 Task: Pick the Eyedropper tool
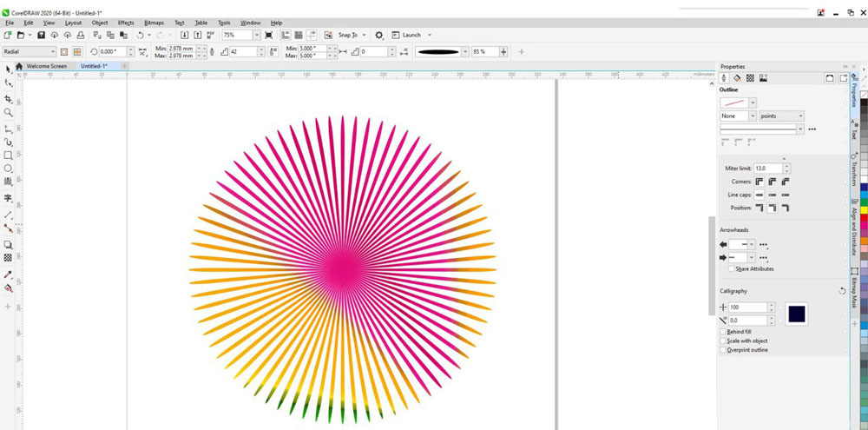point(8,275)
